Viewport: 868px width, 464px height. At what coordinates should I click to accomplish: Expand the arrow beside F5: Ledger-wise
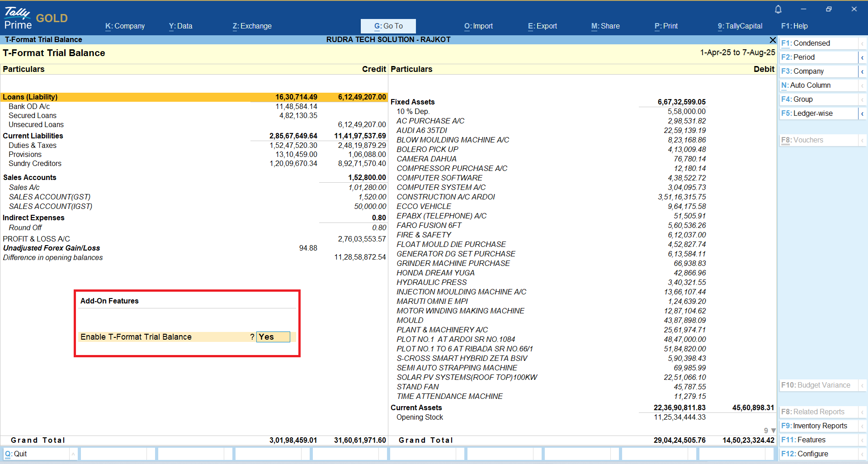pyautogui.click(x=862, y=114)
